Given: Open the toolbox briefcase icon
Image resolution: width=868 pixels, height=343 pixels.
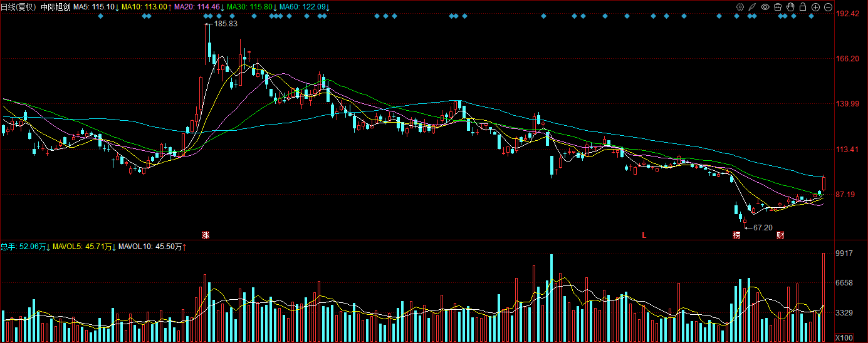Looking at the screenshot, I should (x=778, y=7).
